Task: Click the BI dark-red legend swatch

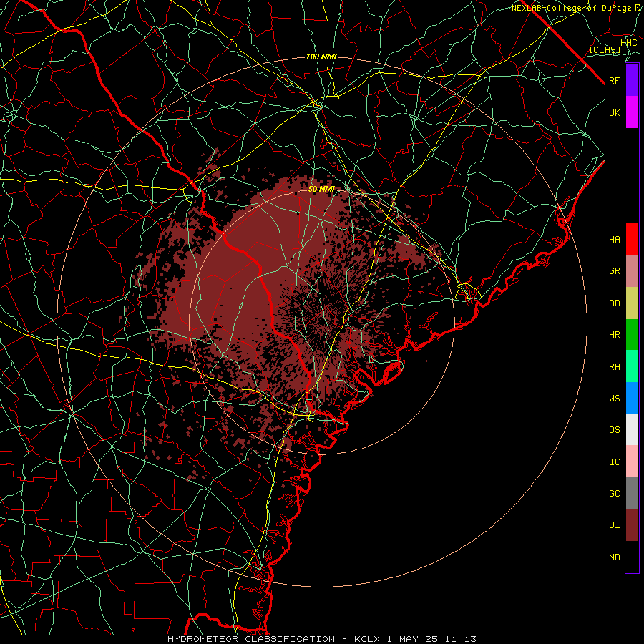Action: (632, 525)
